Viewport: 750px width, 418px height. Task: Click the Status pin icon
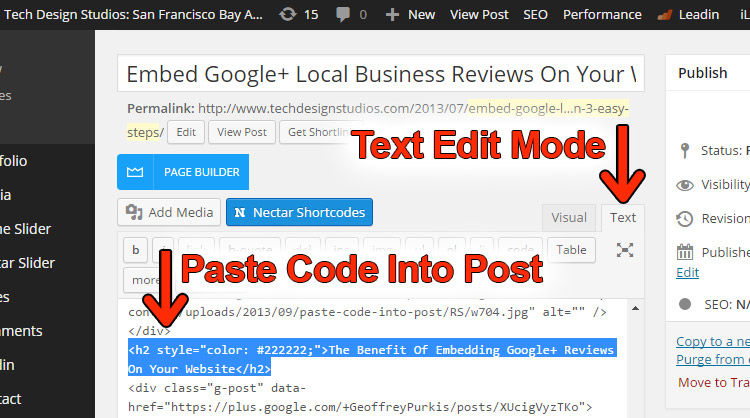pyautogui.click(x=684, y=150)
